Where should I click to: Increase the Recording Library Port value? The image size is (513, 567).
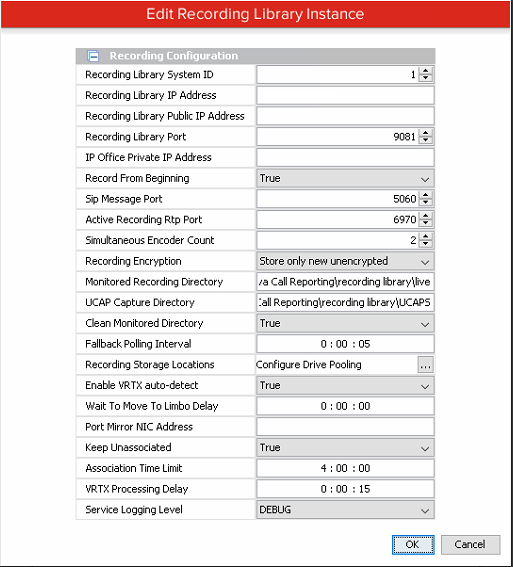426,133
